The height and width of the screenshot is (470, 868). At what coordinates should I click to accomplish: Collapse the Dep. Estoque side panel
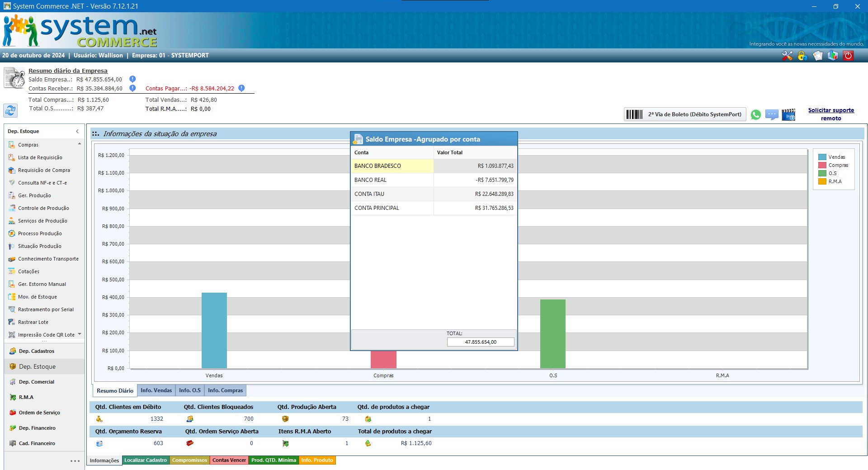77,131
